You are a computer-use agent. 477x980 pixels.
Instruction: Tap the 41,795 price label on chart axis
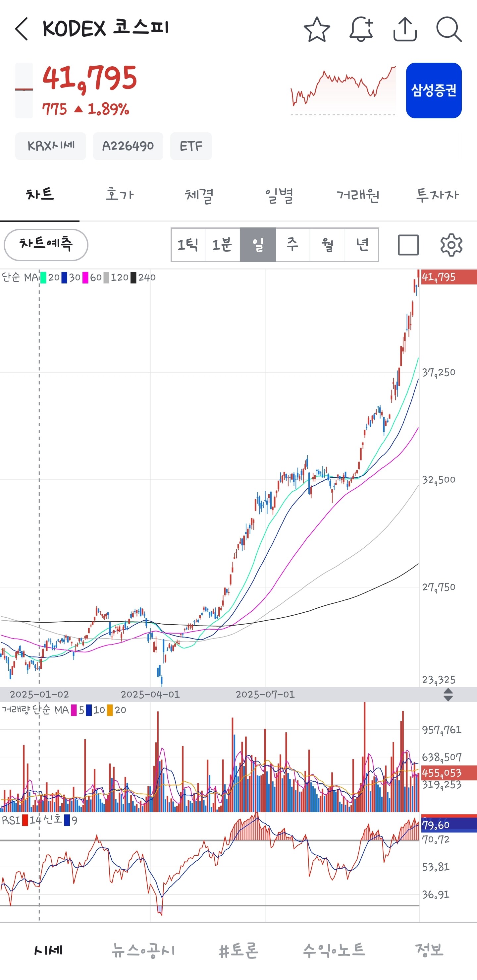tap(449, 277)
